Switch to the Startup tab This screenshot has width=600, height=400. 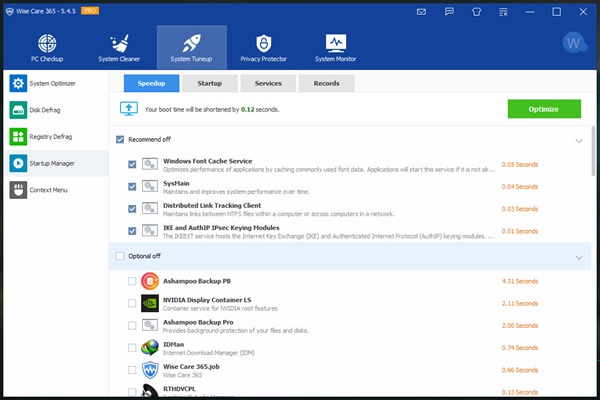[209, 83]
